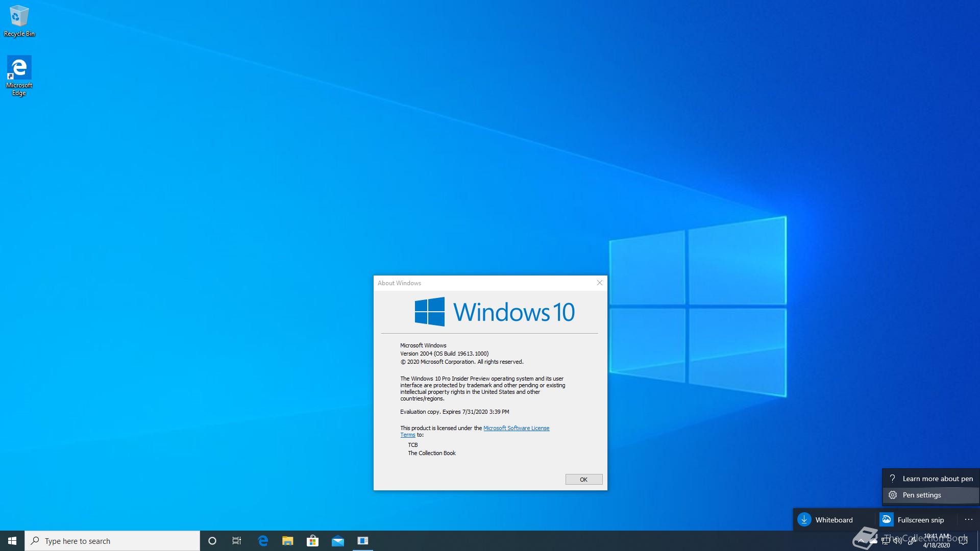Click OK in the About Windows dialog
The image size is (980, 551).
tap(583, 480)
